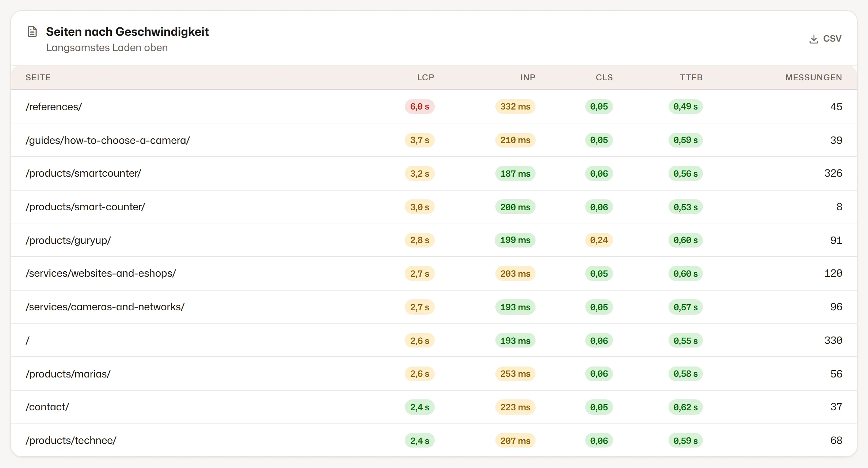Click the 332 ms INP badge
This screenshot has width=868, height=468.
[515, 107]
